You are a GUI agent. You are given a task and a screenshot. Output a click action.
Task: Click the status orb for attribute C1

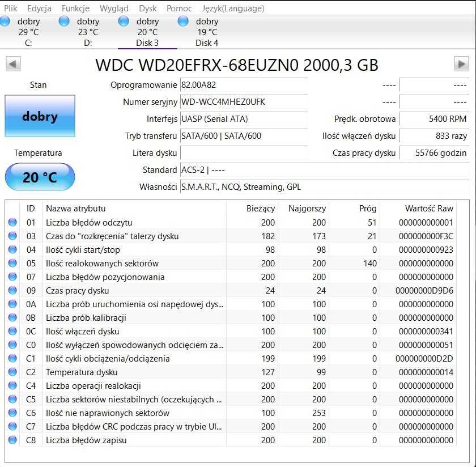12,358
